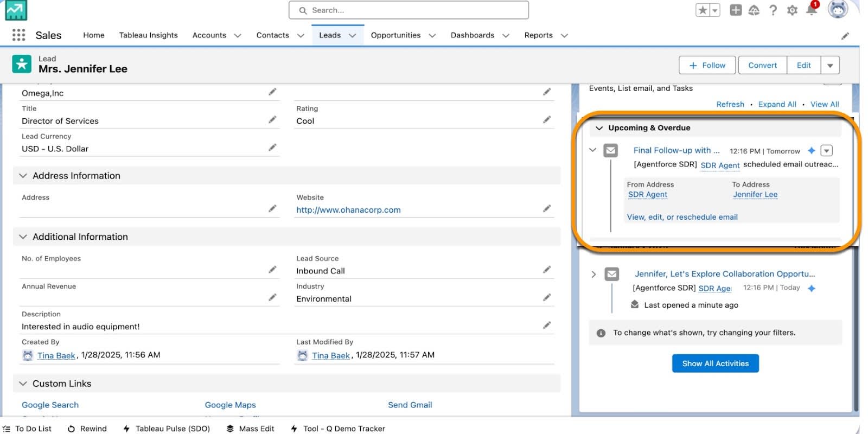Image resolution: width=868 pixels, height=434 pixels.
Task: Edit the Annual Revenue pencil icon
Action: 272,297
